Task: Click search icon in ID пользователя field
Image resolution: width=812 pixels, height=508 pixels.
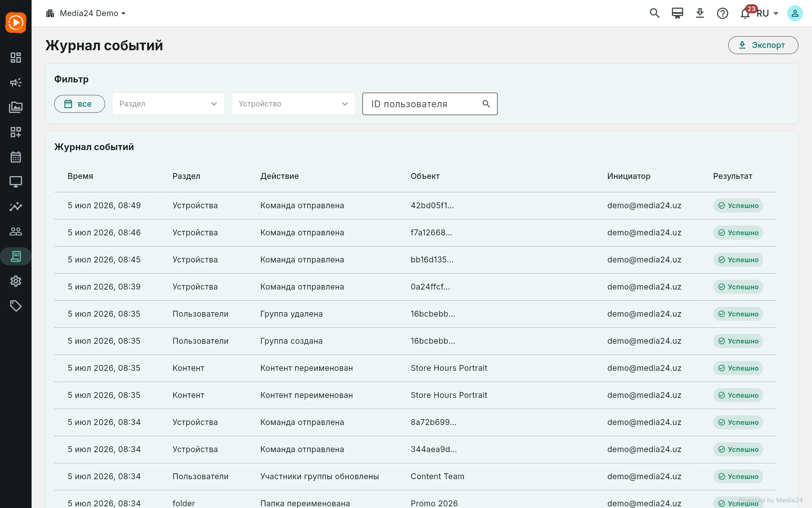Action: pyautogui.click(x=486, y=104)
